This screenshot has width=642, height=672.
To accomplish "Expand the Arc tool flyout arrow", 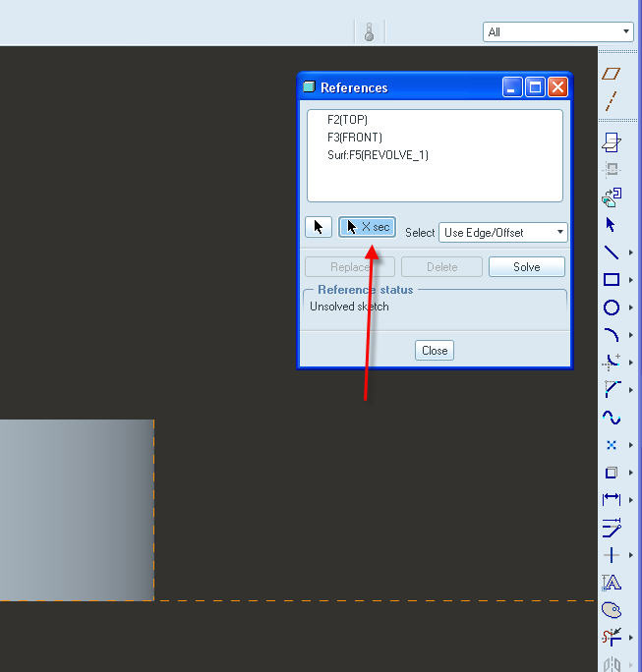I will click(631, 335).
